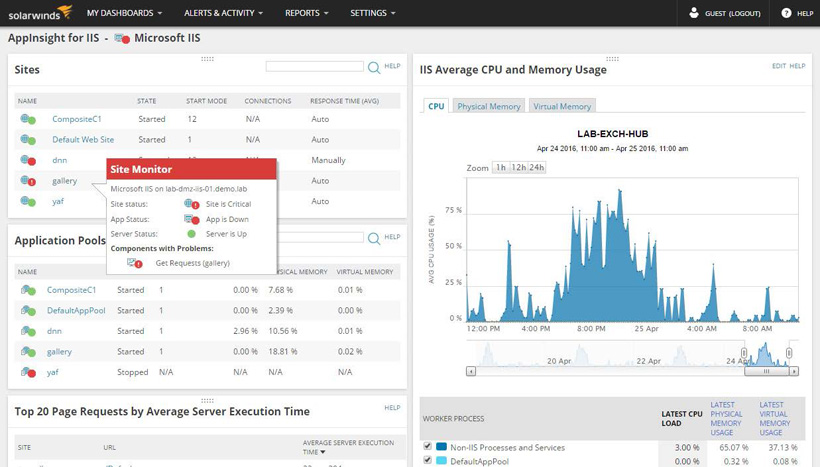820x467 pixels.
Task: Click the CompositeC1 site status icon
Action: (x=28, y=119)
